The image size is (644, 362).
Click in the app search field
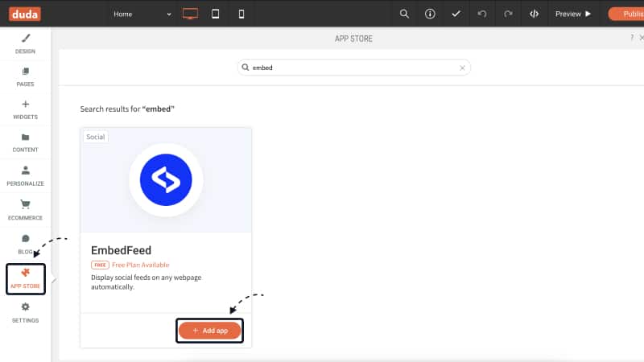353,68
